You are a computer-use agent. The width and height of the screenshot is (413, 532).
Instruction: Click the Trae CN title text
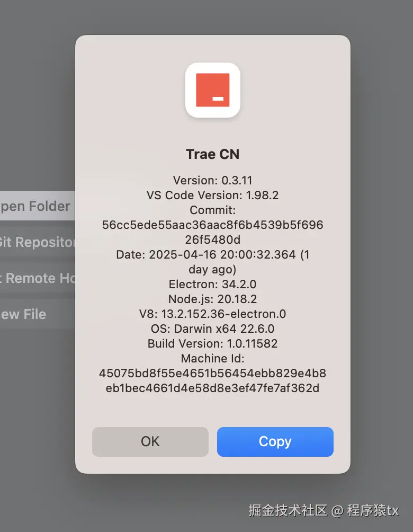pyautogui.click(x=213, y=154)
